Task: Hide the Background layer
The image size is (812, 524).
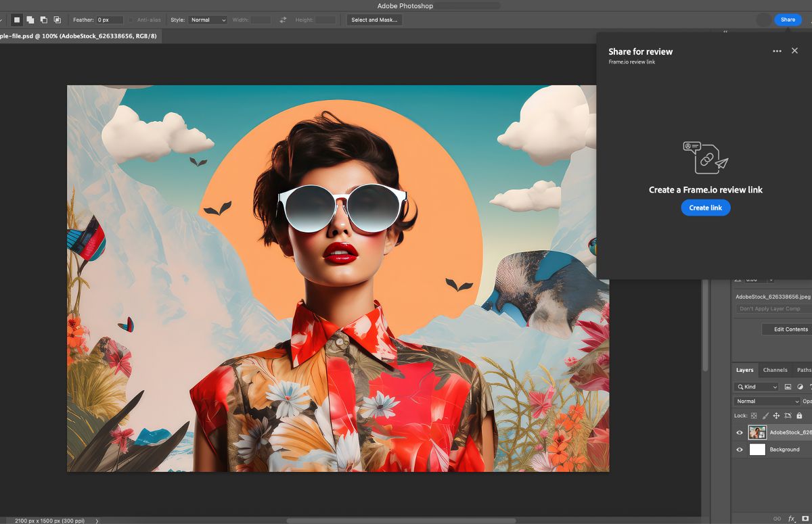Action: pos(740,449)
